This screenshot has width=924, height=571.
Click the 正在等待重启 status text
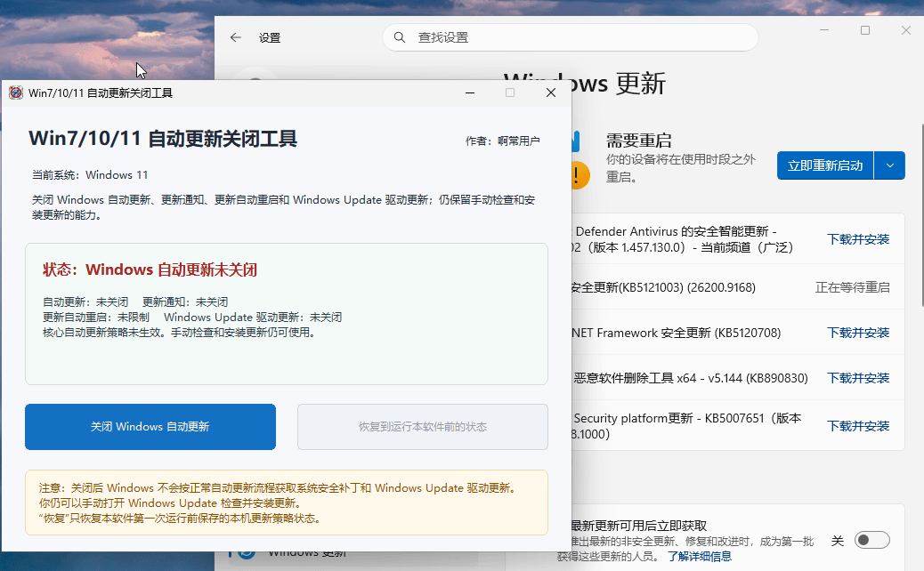852,287
